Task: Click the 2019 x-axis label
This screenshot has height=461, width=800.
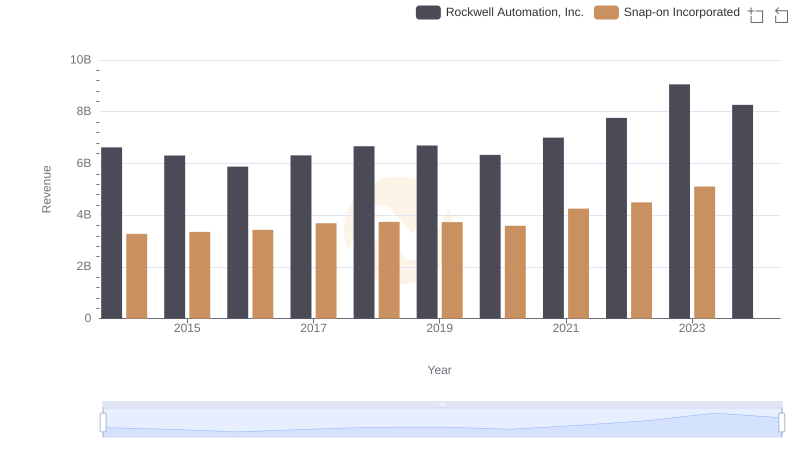Action: click(x=439, y=328)
